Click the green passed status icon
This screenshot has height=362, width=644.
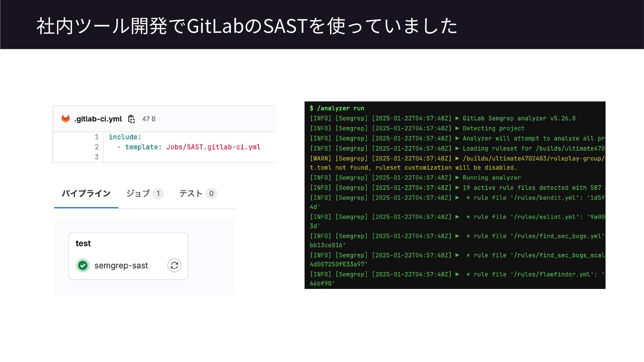point(83,265)
